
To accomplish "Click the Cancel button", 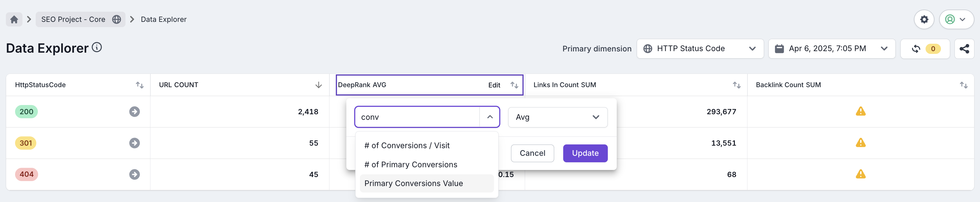I will 532,153.
